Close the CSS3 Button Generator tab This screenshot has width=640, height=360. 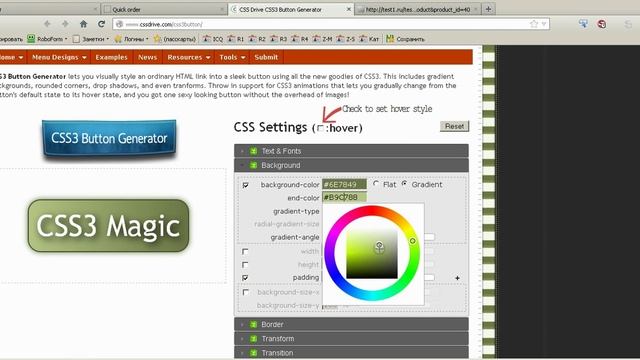tap(349, 9)
